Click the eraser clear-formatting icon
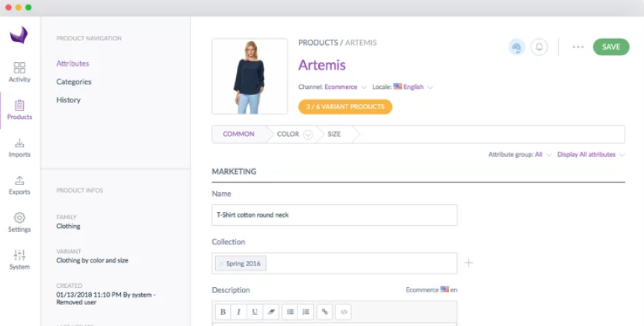Viewport: 644px width, 326px height. [270, 312]
